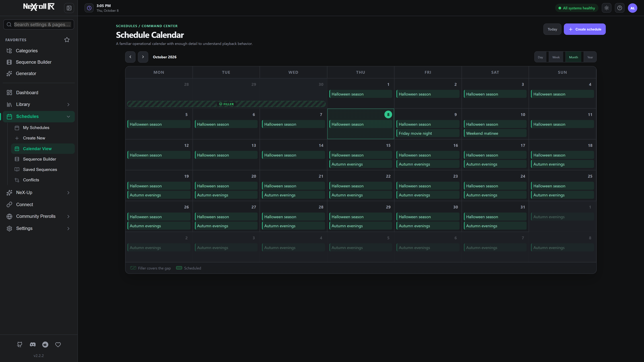
Task: Focus the search settings input
Action: [39, 25]
